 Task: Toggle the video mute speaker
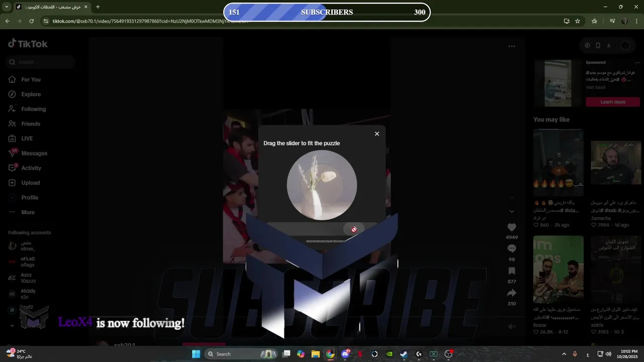(512, 327)
